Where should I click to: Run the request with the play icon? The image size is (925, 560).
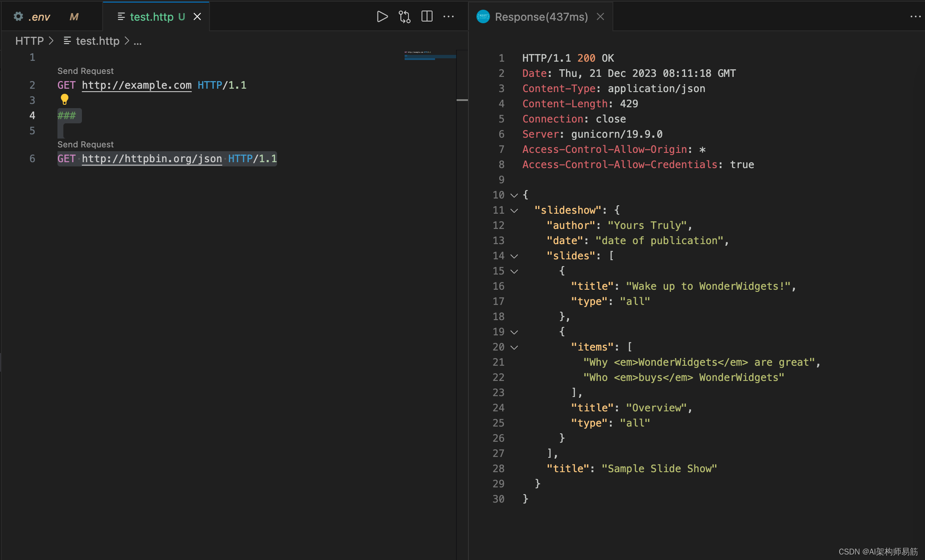tap(382, 17)
